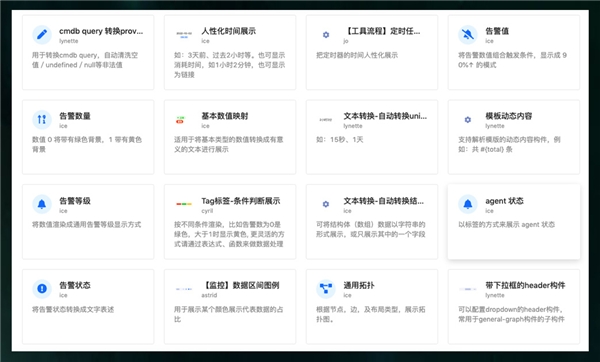Select the 【监控】数据区间图例 title
Viewport: 600px width, 362px height.
tap(241, 285)
